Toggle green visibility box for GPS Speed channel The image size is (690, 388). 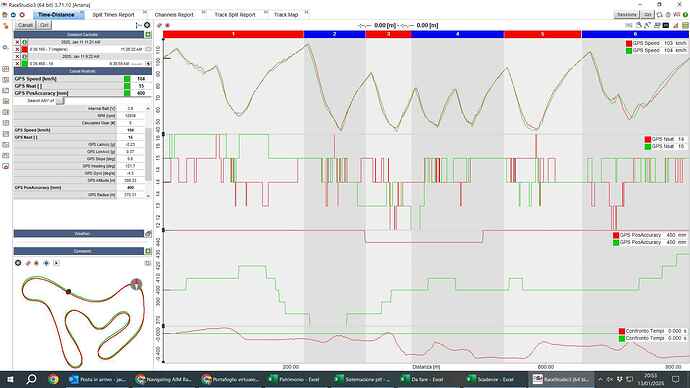pyautogui.click(x=127, y=79)
